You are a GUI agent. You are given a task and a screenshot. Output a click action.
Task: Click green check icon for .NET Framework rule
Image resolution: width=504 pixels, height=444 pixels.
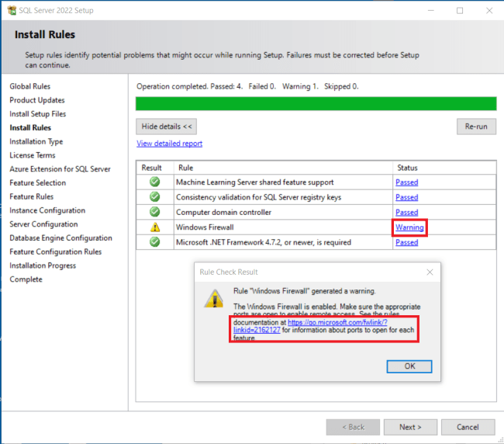click(x=154, y=242)
